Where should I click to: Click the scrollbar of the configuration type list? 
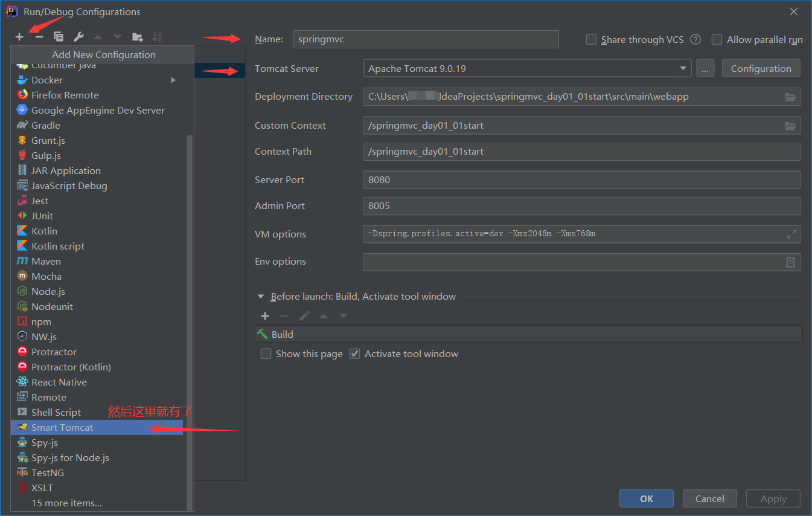pyautogui.click(x=190, y=323)
